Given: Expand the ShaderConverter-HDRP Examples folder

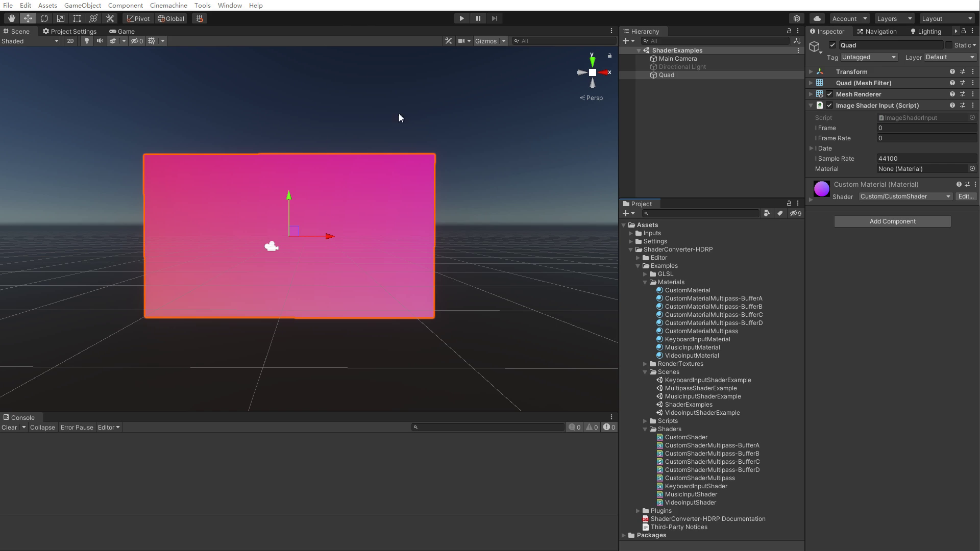Looking at the screenshot, I should pyautogui.click(x=639, y=266).
